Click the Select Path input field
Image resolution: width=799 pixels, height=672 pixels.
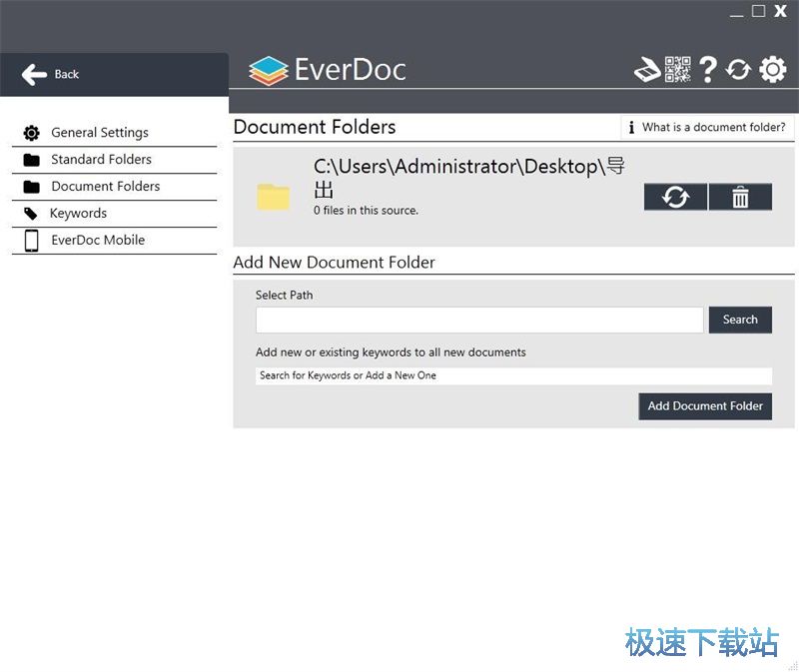point(479,320)
